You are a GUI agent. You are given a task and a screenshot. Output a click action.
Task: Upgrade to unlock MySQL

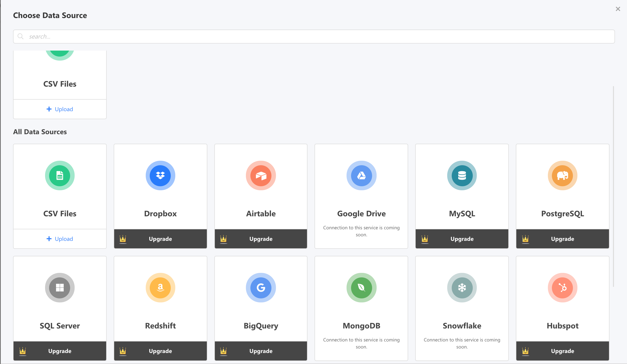(x=462, y=239)
